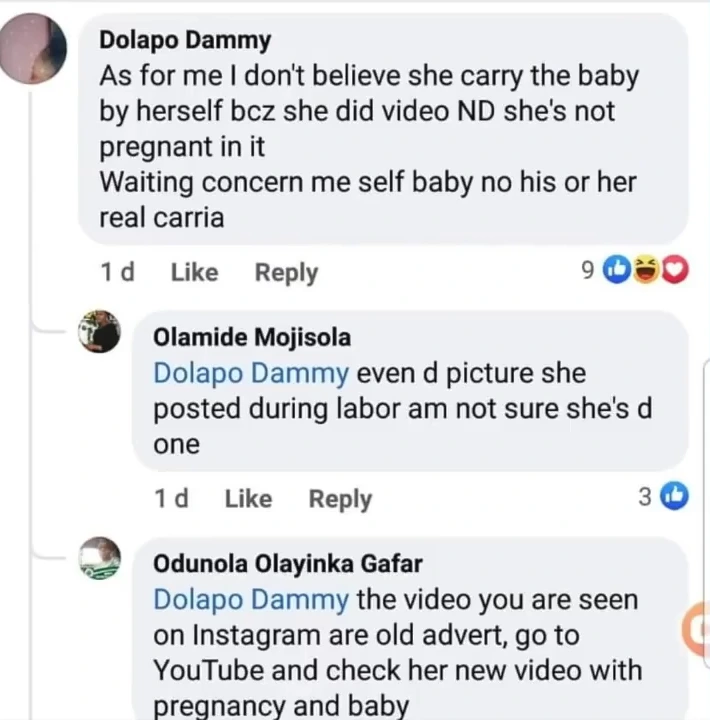View the 9 reactions count on first comment
Viewport: 710px width, 720px height.
(588, 271)
